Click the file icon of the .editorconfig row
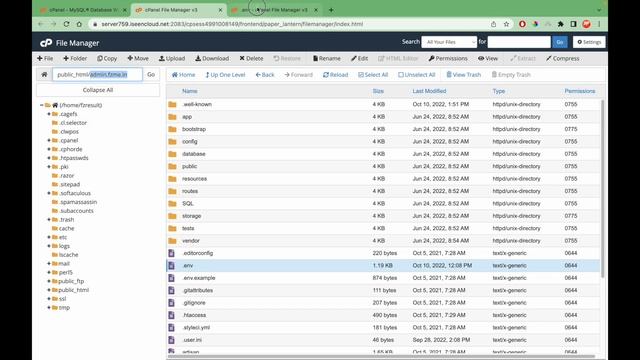The width and height of the screenshot is (640, 360). (171, 253)
